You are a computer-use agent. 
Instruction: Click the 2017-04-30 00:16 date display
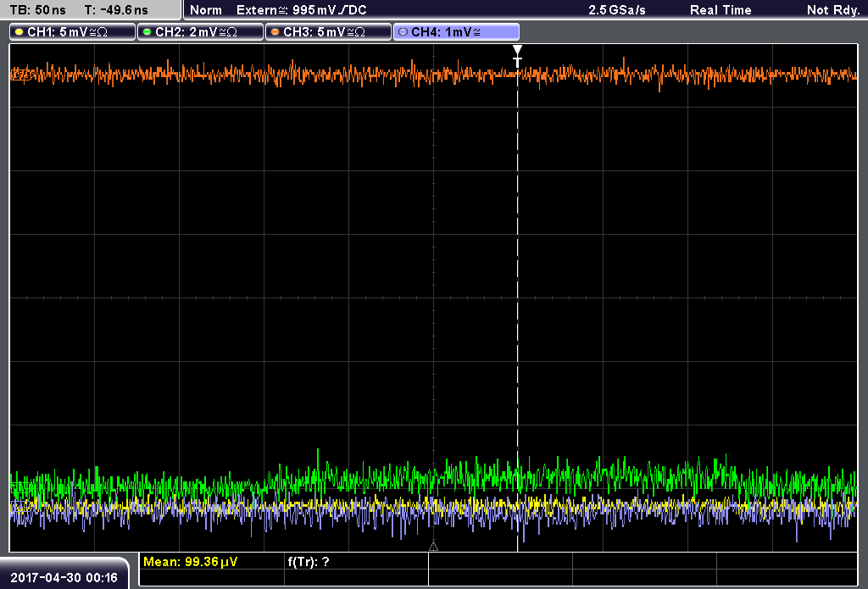[x=64, y=578]
